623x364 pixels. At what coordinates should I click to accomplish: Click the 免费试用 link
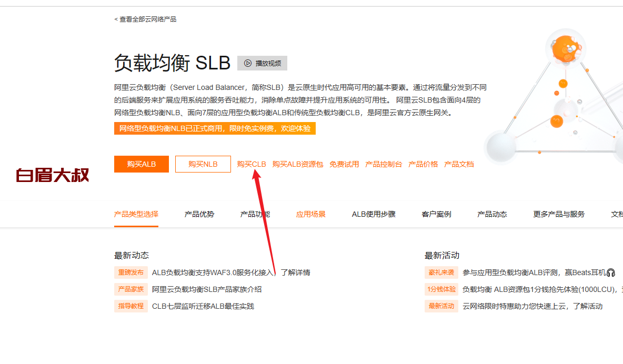click(344, 164)
